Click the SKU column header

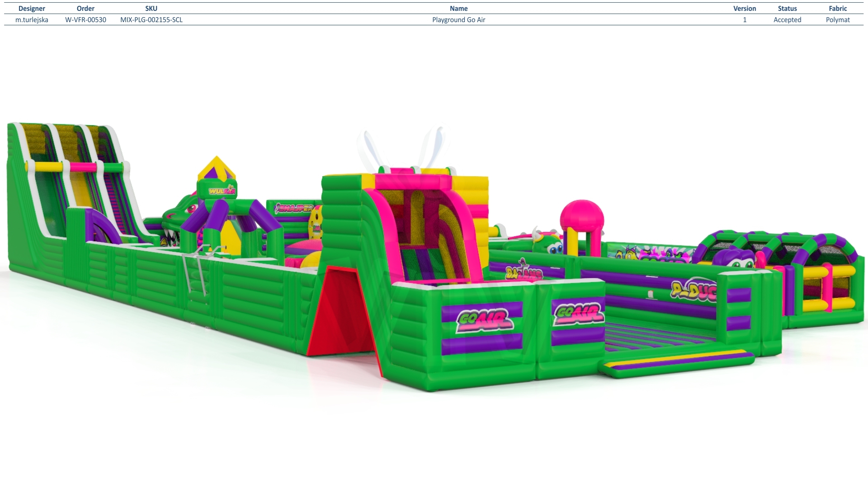click(151, 9)
